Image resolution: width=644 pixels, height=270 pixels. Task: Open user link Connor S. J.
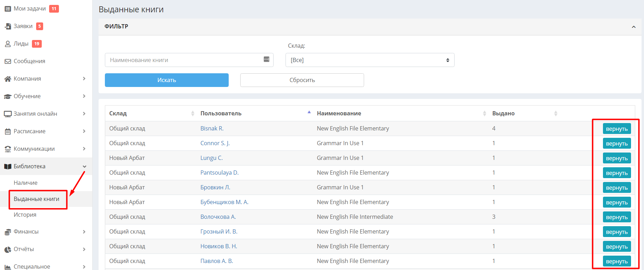tap(215, 143)
